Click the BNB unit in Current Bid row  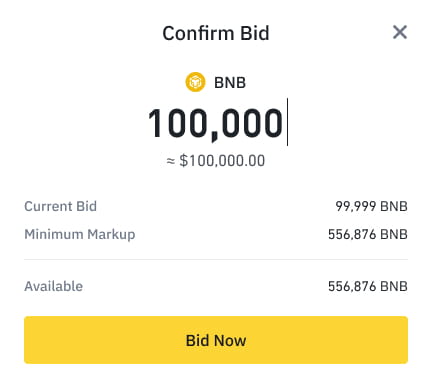pos(394,206)
